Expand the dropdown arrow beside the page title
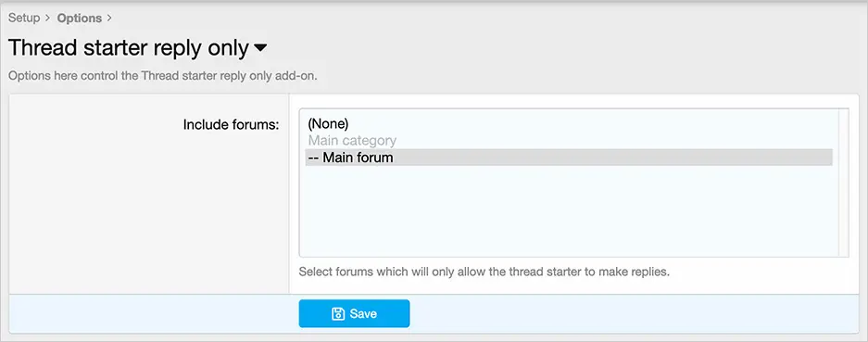 coord(260,49)
